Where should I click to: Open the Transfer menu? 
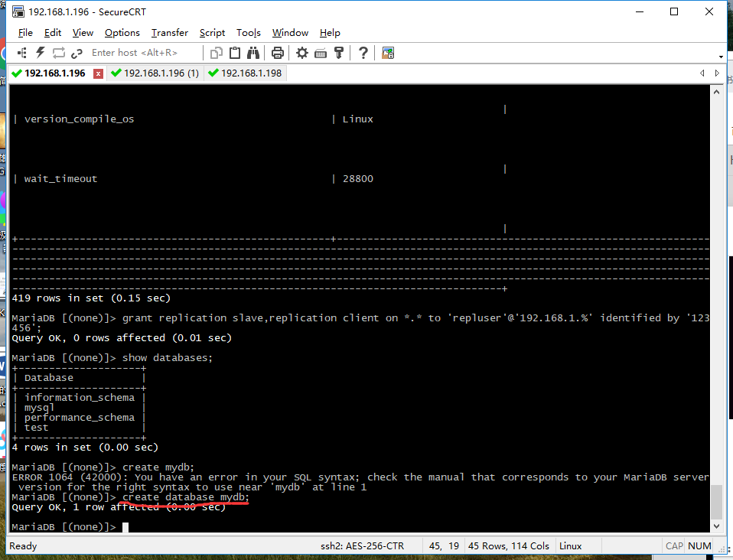(x=170, y=33)
